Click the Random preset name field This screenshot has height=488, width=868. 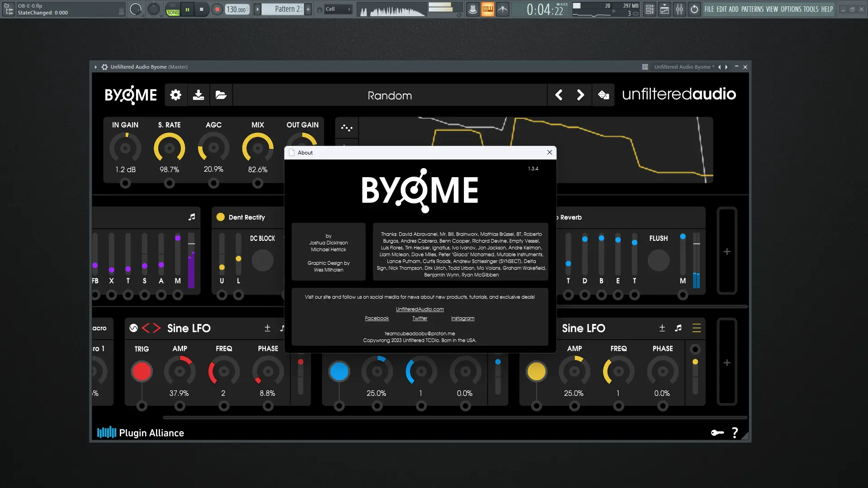click(x=389, y=95)
